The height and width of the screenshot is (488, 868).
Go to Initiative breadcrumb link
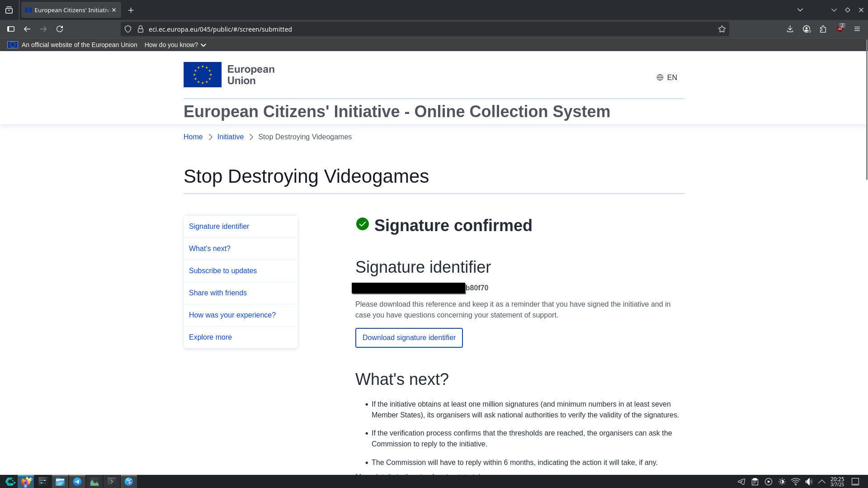(231, 137)
